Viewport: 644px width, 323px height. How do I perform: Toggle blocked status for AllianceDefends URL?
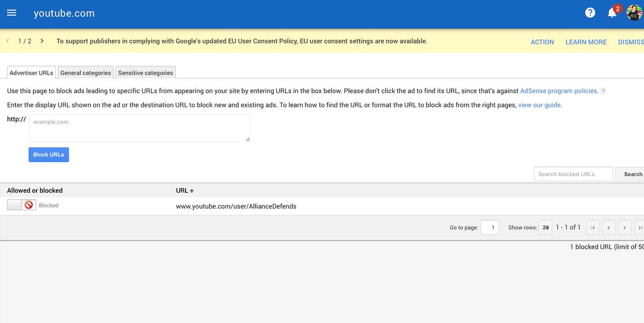pos(21,205)
